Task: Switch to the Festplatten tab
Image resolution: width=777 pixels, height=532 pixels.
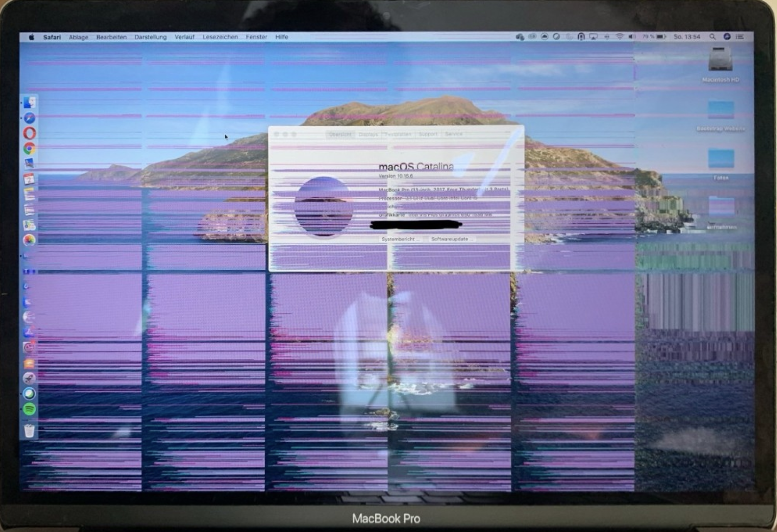Action: [x=398, y=134]
